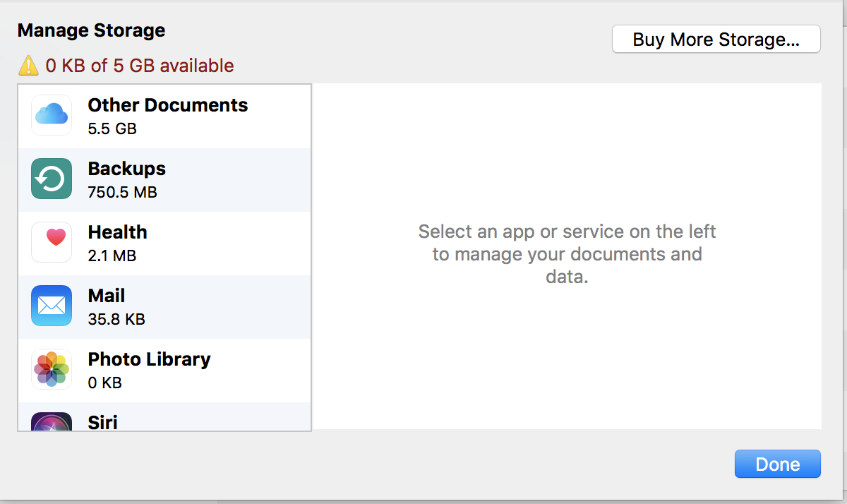Click the iCloud Other Documents icon
The height and width of the screenshot is (504, 847).
point(52,115)
